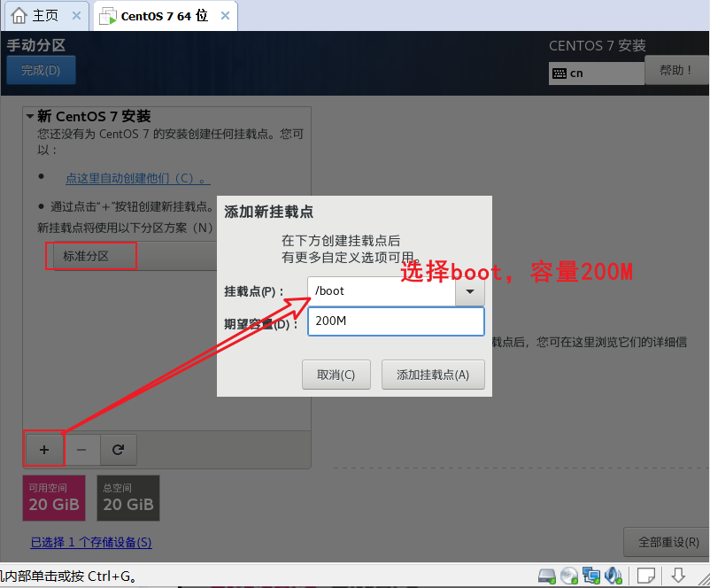Click the message log note icon
The height and width of the screenshot is (588, 710).
click(x=646, y=576)
